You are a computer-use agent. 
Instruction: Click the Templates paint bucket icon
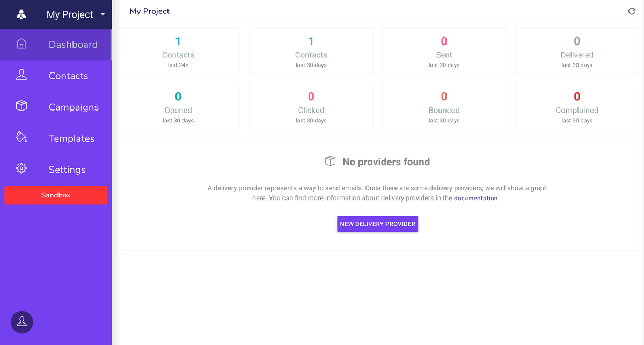[x=21, y=137]
